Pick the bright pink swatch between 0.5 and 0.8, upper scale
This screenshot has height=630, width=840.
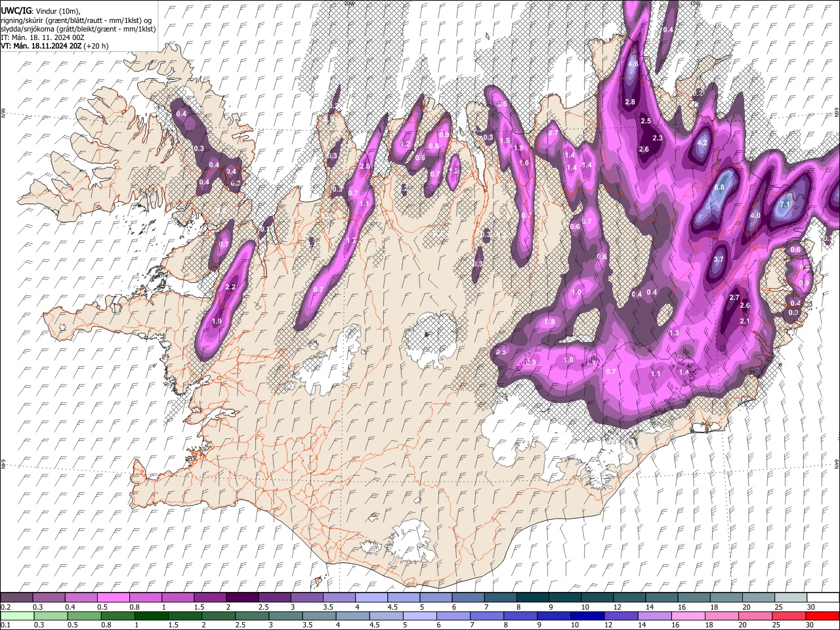coord(113,598)
